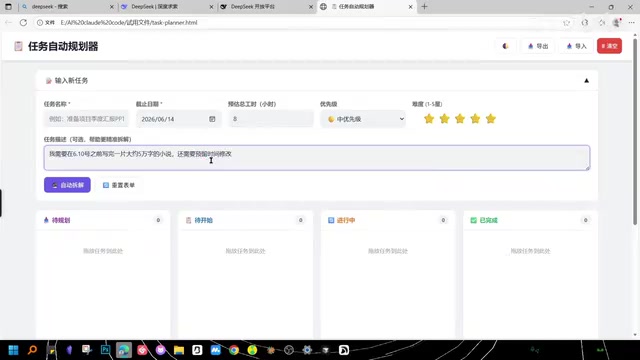Click the task count badge in 待规划 column
Viewport: 640px width, 360px height.
click(x=158, y=220)
